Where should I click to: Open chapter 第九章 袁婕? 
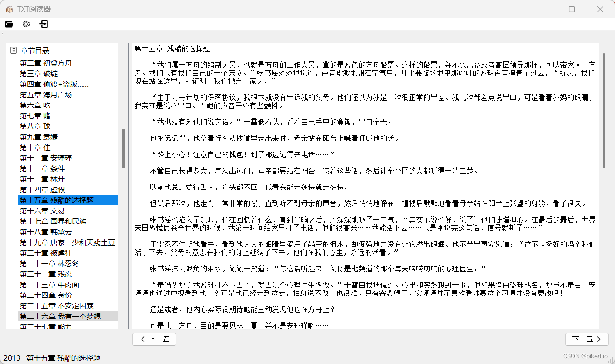pos(38,137)
